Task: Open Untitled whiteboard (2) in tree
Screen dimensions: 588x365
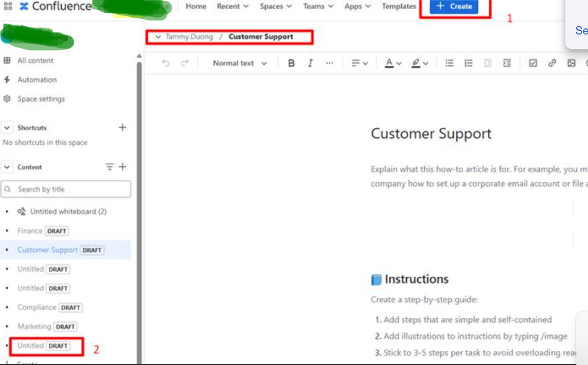Action: click(x=68, y=211)
